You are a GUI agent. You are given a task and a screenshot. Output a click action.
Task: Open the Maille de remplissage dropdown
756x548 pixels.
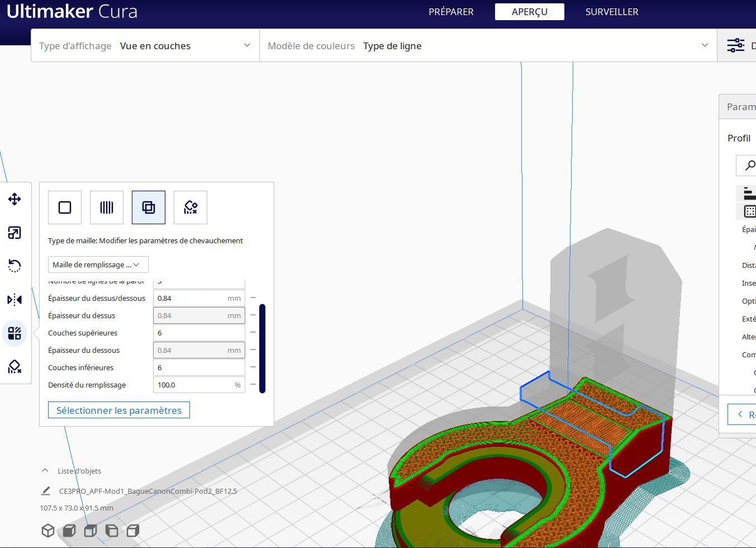pos(98,264)
